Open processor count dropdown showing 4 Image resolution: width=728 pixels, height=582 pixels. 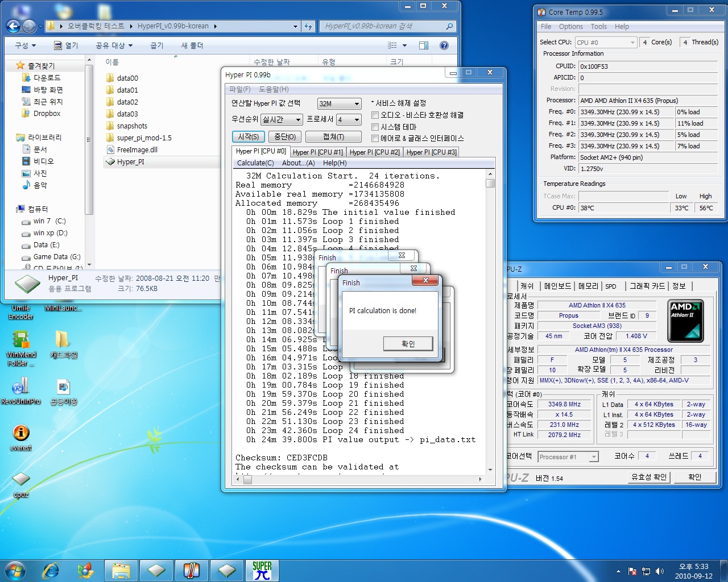point(349,119)
